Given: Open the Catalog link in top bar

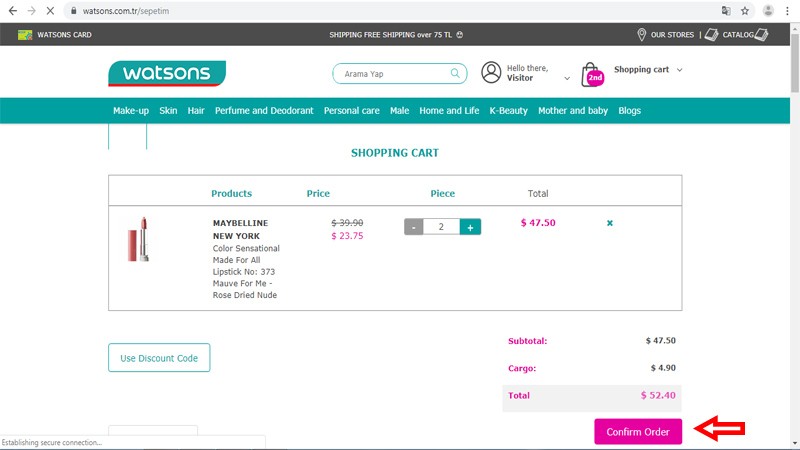Looking at the screenshot, I should pyautogui.click(x=736, y=35).
